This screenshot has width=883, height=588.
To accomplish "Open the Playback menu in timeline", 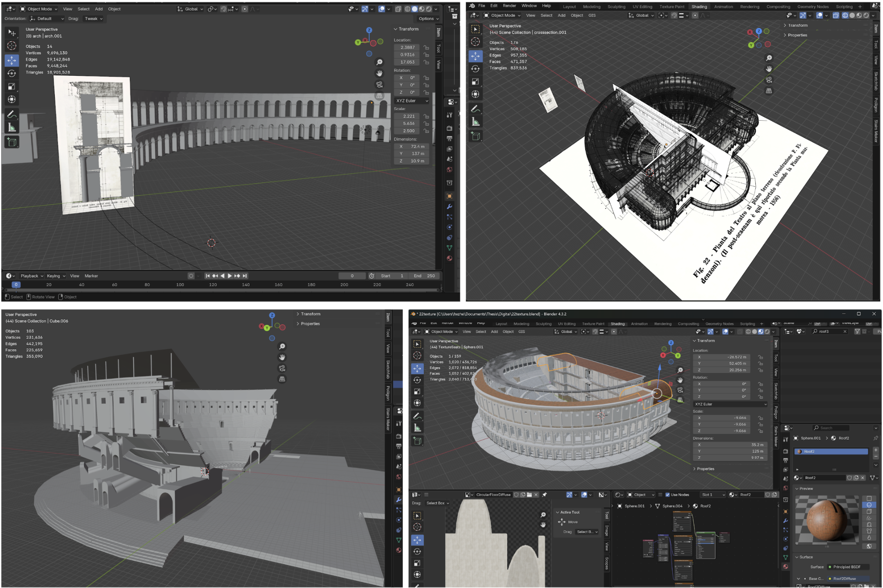I will (x=32, y=276).
